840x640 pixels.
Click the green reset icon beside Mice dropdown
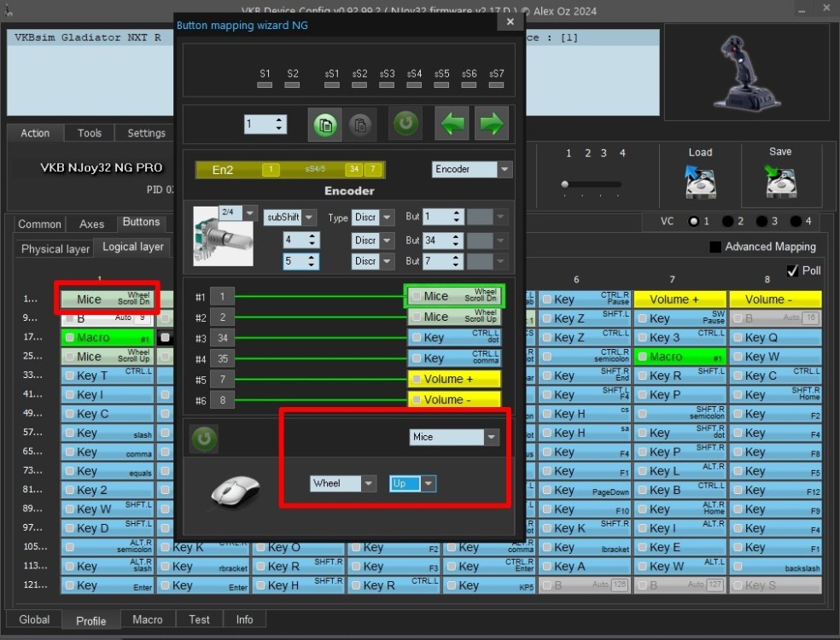point(204,439)
